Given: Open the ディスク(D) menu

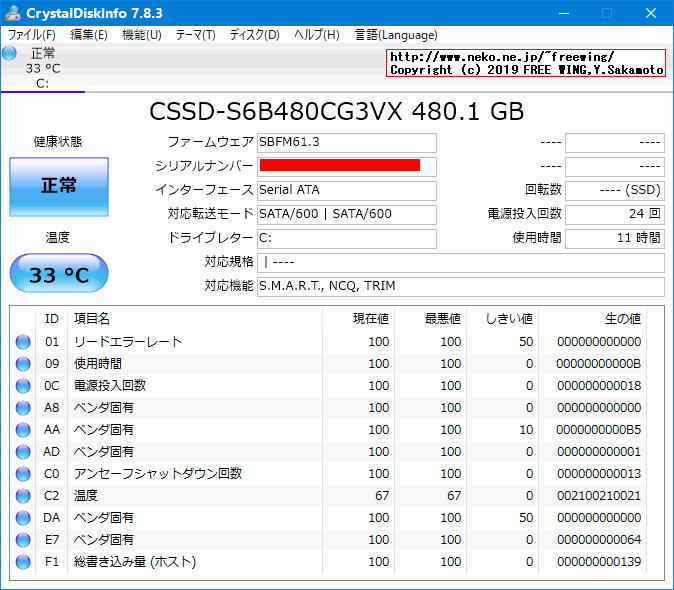Looking at the screenshot, I should tap(254, 35).
